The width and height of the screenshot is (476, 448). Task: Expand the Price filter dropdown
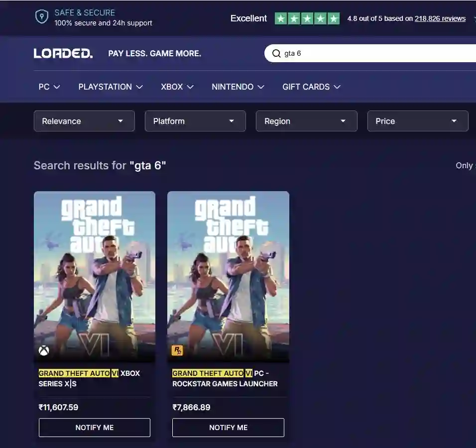coord(417,121)
